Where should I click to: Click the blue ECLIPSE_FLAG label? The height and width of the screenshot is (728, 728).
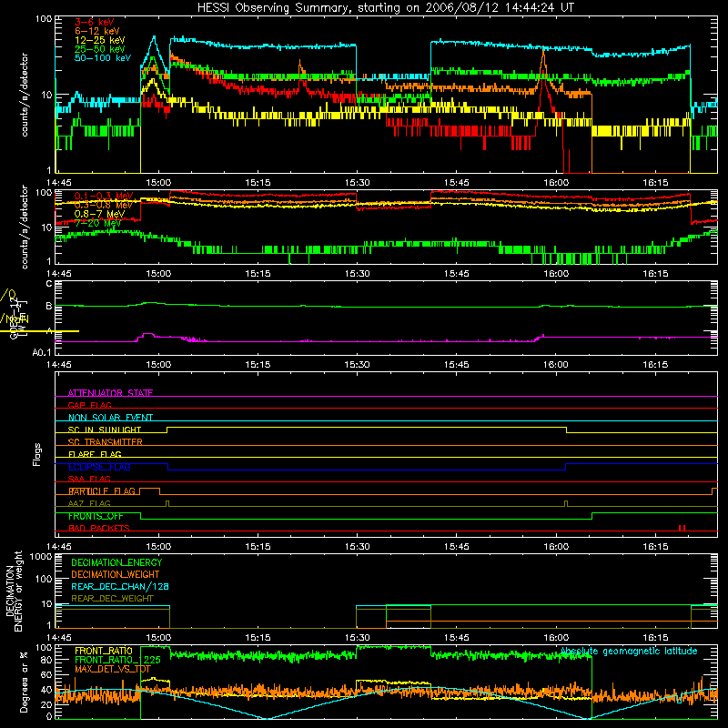coord(99,467)
